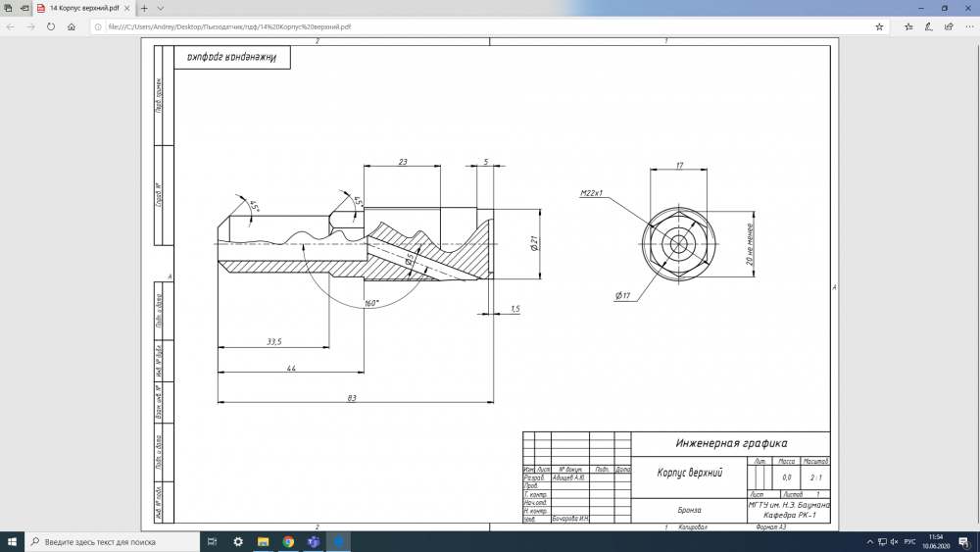Viewport: 980px width, 552px height.
Task: Show hidden tray icons chevron
Action: [x=869, y=542]
